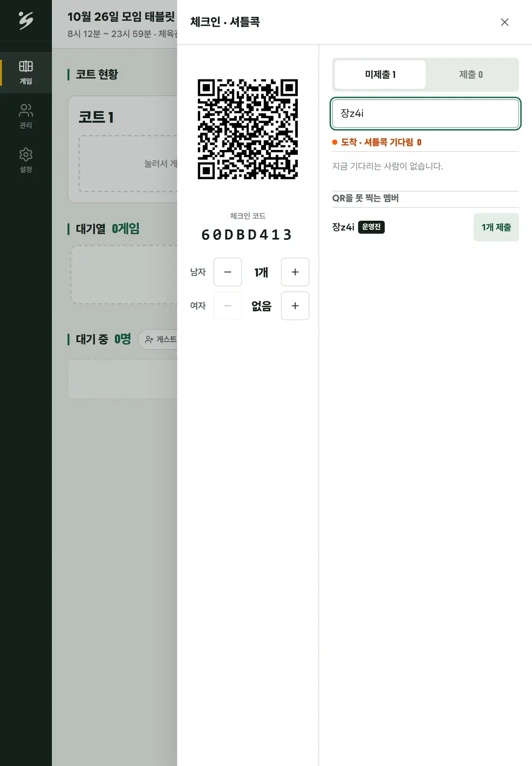Screen dimensions: 532x766
Task: Close the 체크인 · 셔틀콕 panel
Action: (504, 22)
